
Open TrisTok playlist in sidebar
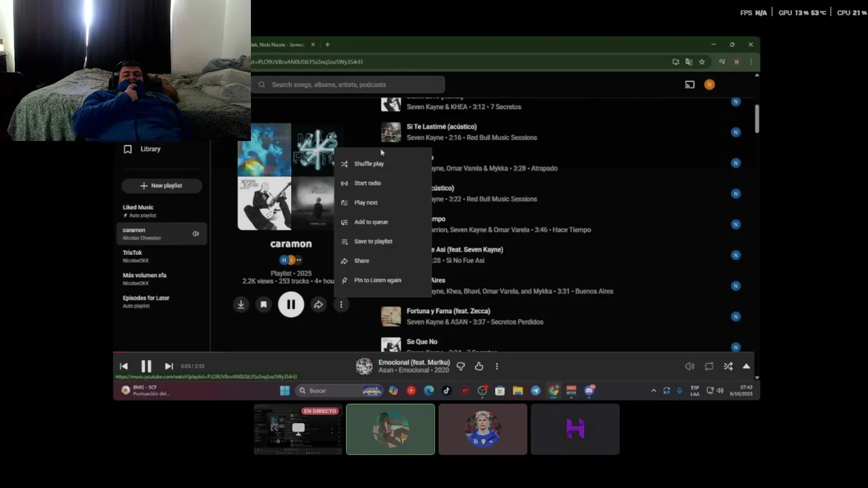(x=161, y=256)
